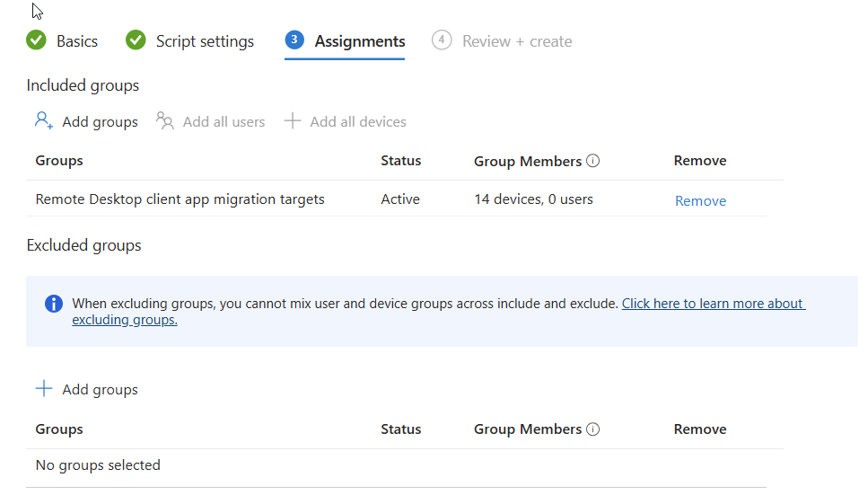868x495 pixels.
Task: Click the green checkmark beside Script settings
Action: click(136, 40)
